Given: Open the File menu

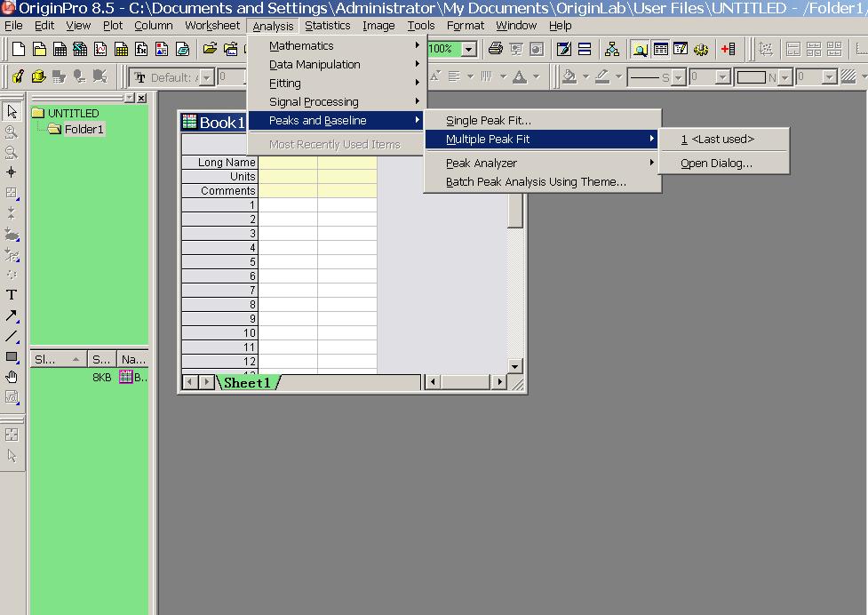Looking at the screenshot, I should pos(13,26).
